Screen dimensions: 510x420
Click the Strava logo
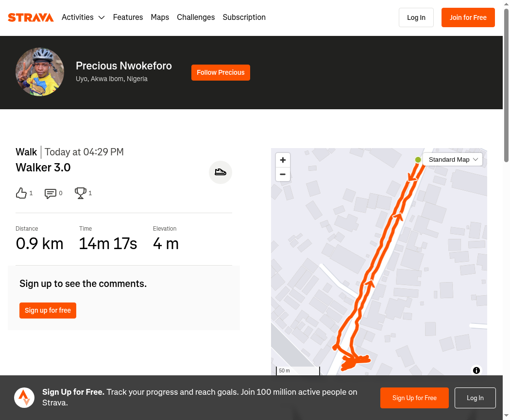[31, 17]
